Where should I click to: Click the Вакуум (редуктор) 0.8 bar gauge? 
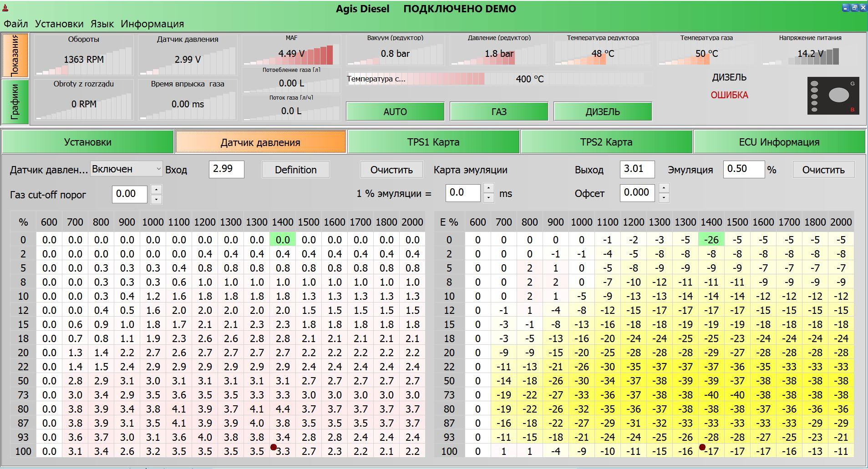395,50
